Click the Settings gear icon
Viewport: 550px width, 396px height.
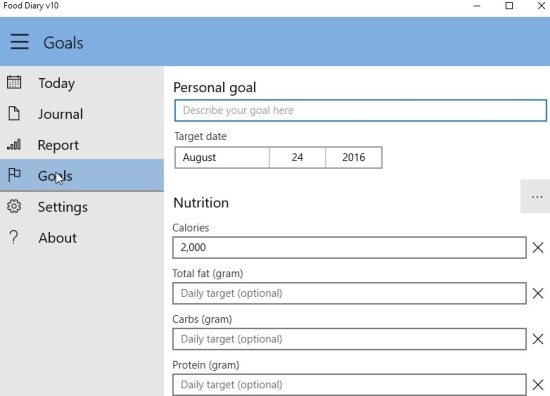point(14,206)
